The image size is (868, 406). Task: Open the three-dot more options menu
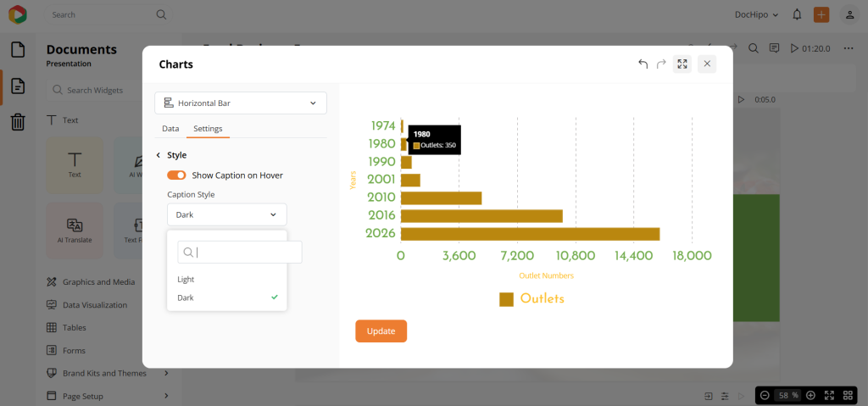click(x=849, y=48)
